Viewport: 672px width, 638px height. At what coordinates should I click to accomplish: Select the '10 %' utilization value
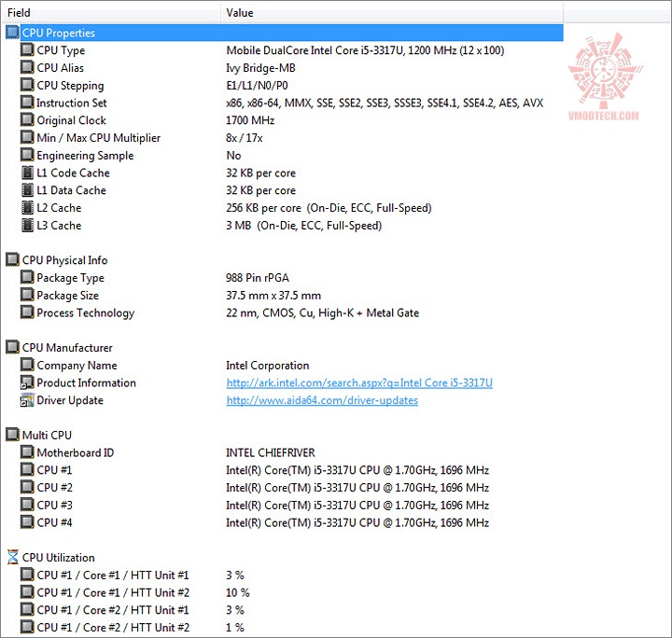coord(238,592)
